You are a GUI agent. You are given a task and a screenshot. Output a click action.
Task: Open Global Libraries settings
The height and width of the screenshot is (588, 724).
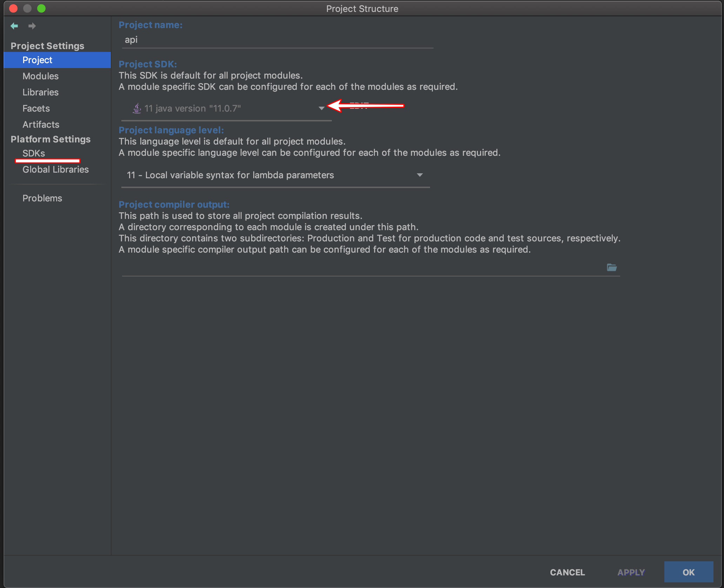(55, 169)
